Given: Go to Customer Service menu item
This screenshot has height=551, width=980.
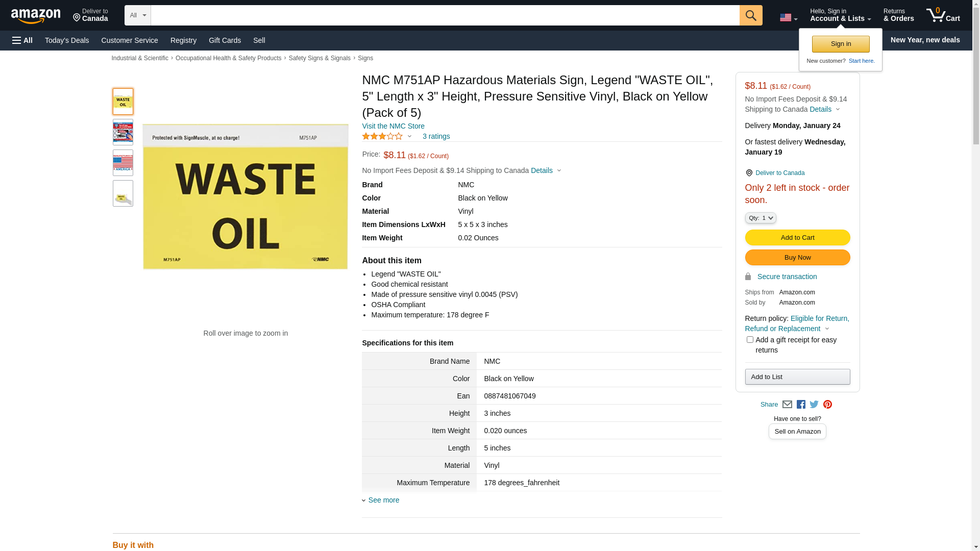Looking at the screenshot, I should tap(130, 40).
